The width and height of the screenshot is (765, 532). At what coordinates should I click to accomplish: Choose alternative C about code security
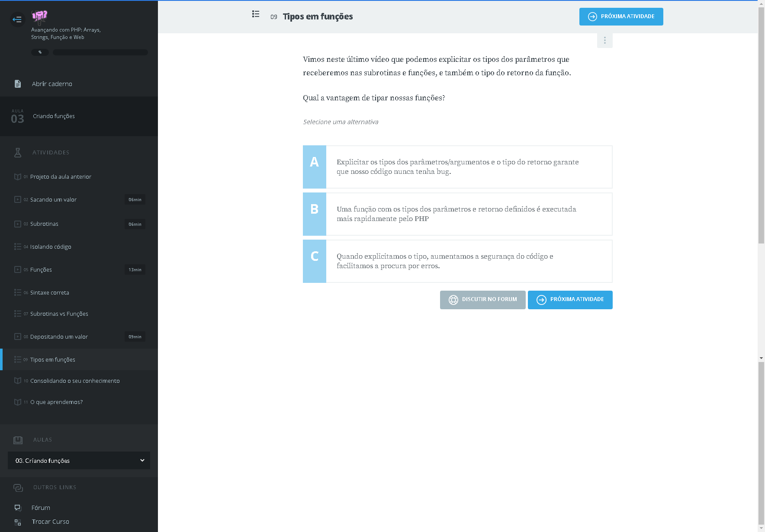point(457,261)
